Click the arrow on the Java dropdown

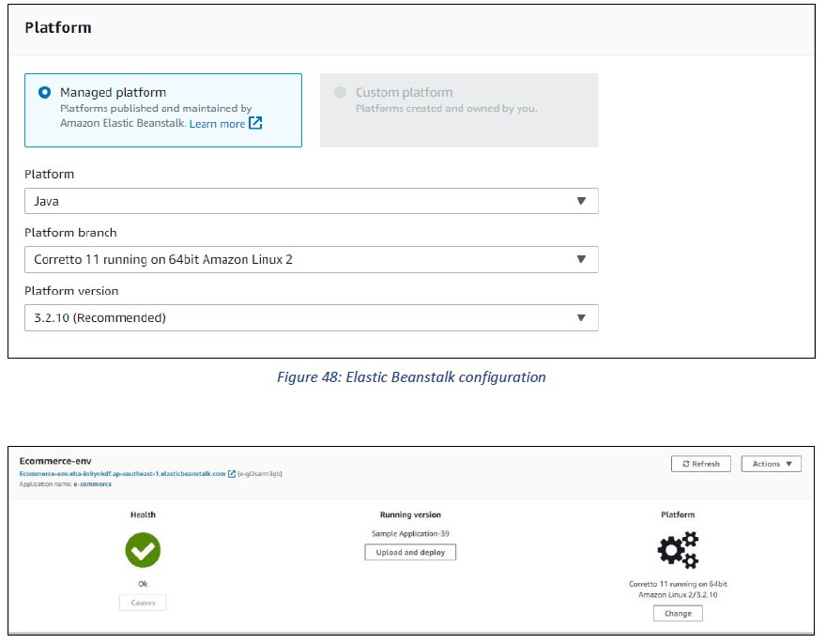(x=581, y=201)
